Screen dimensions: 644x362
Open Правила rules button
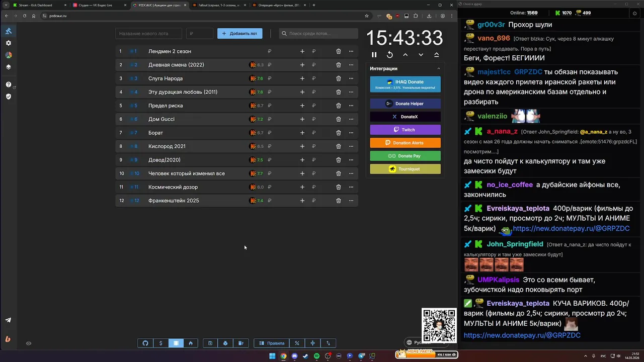[272, 343]
